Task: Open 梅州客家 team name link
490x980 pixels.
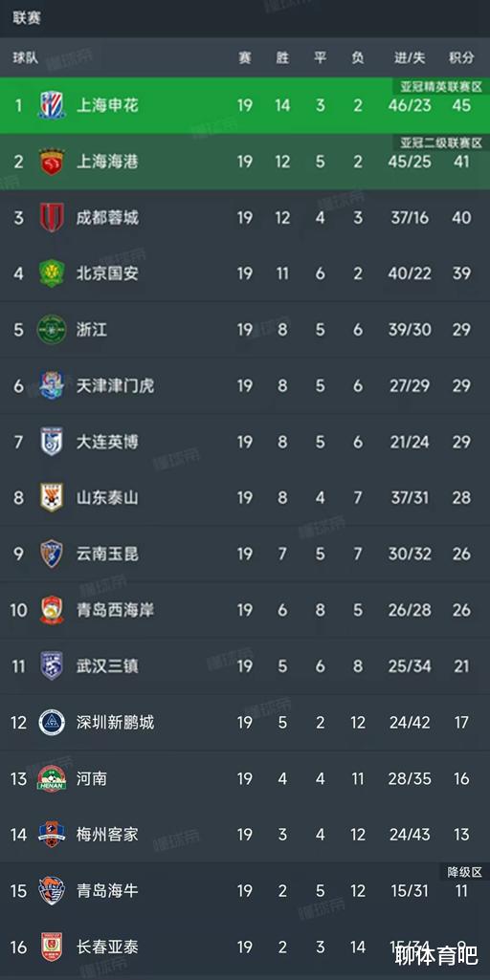Action: pyautogui.click(x=107, y=835)
